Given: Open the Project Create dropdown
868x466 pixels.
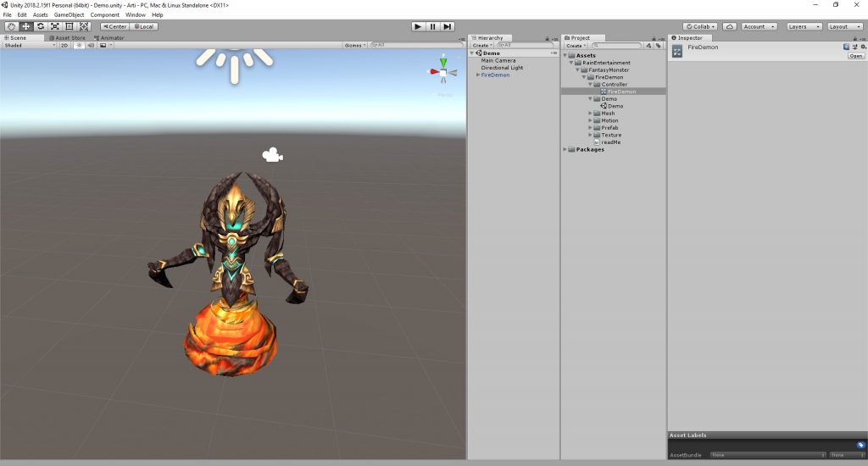Looking at the screenshot, I should click(576, 46).
